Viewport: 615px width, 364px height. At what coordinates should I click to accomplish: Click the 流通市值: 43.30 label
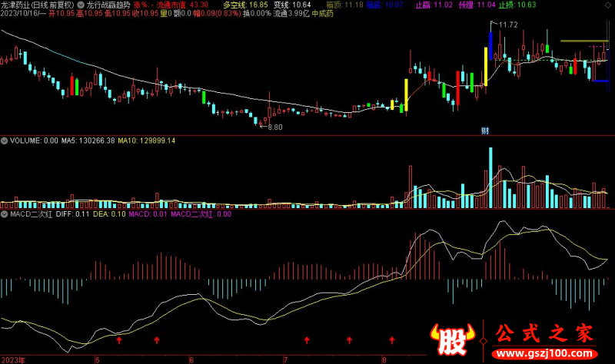tap(182, 5)
